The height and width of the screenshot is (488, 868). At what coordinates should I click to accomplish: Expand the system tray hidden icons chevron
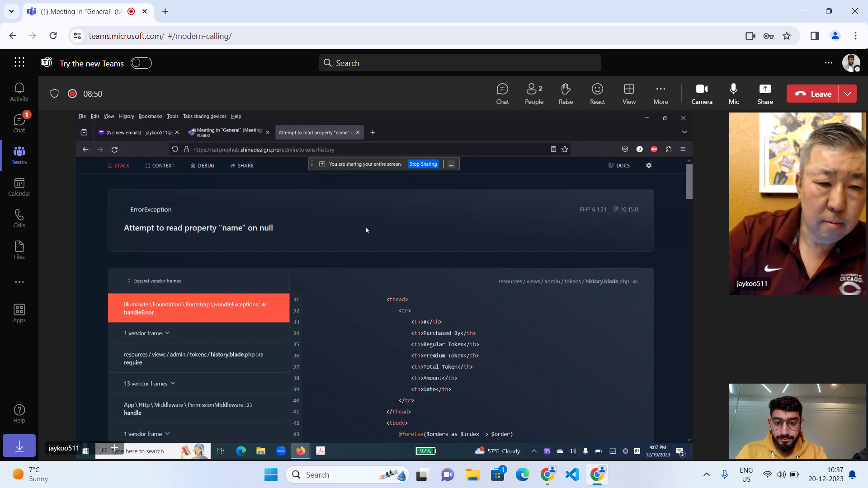[706, 474]
